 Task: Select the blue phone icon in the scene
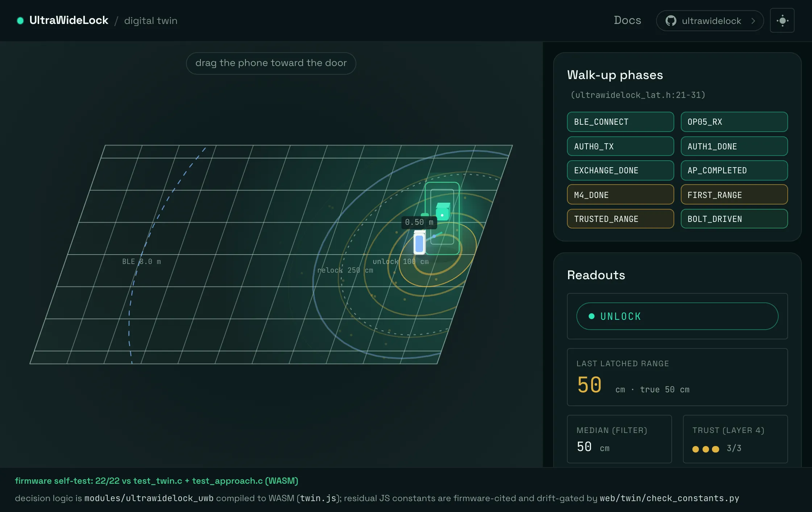419,243
